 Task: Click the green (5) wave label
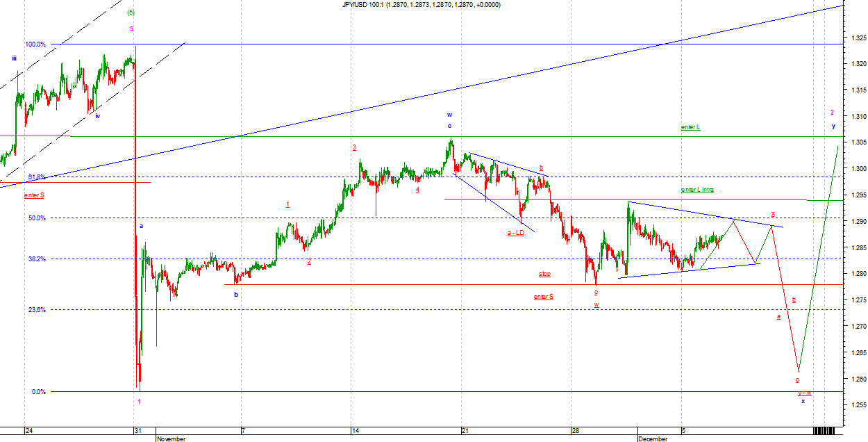(x=131, y=13)
